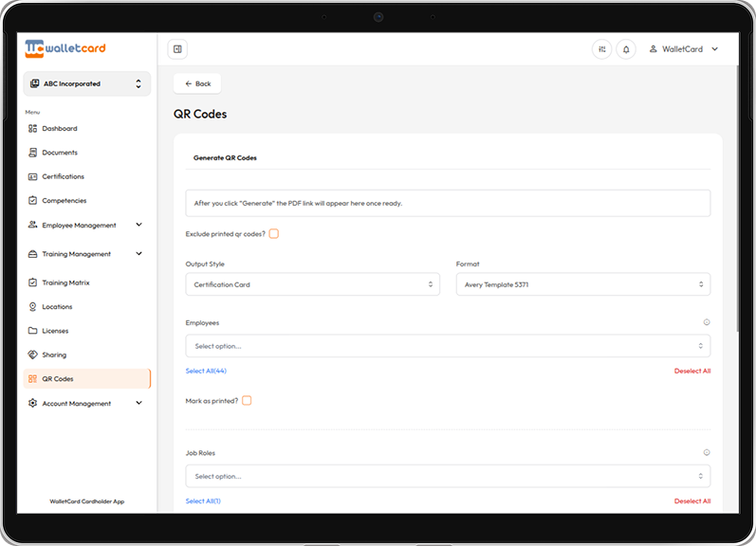Open the Output Style dropdown
Image resolution: width=756 pixels, height=546 pixels.
coord(312,284)
